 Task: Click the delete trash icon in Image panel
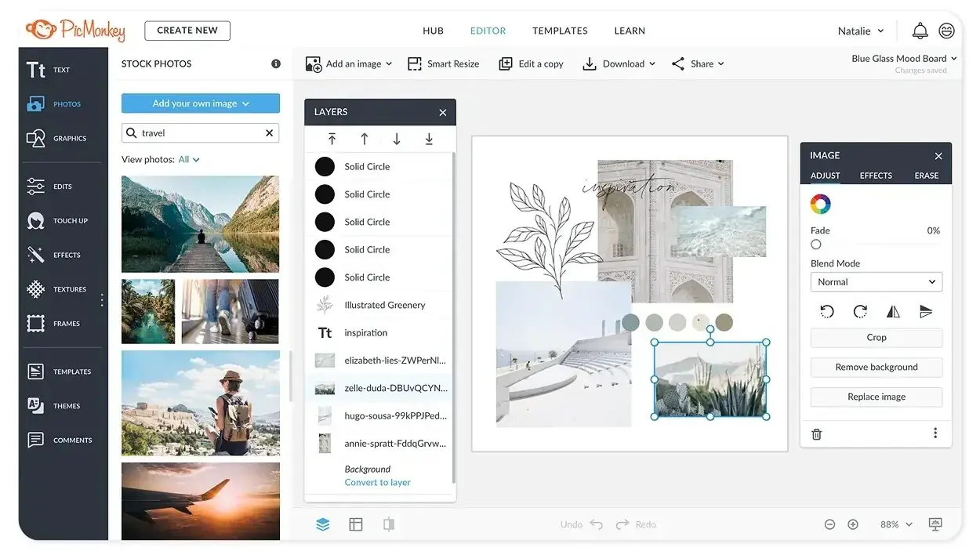click(x=817, y=434)
